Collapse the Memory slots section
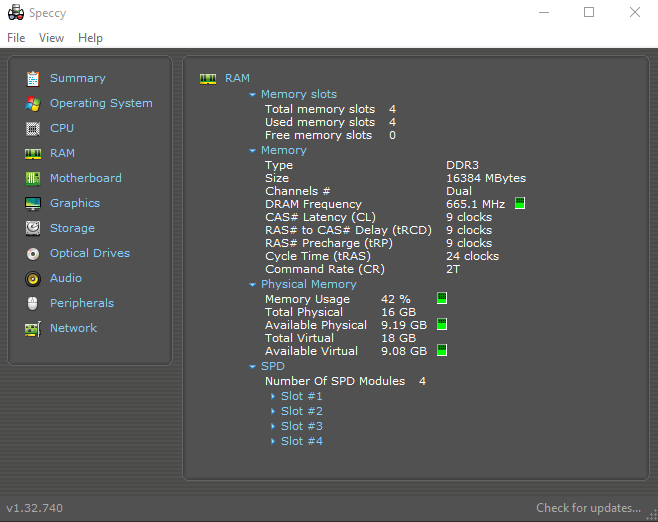Viewport: 658px width, 522px height. click(252, 95)
